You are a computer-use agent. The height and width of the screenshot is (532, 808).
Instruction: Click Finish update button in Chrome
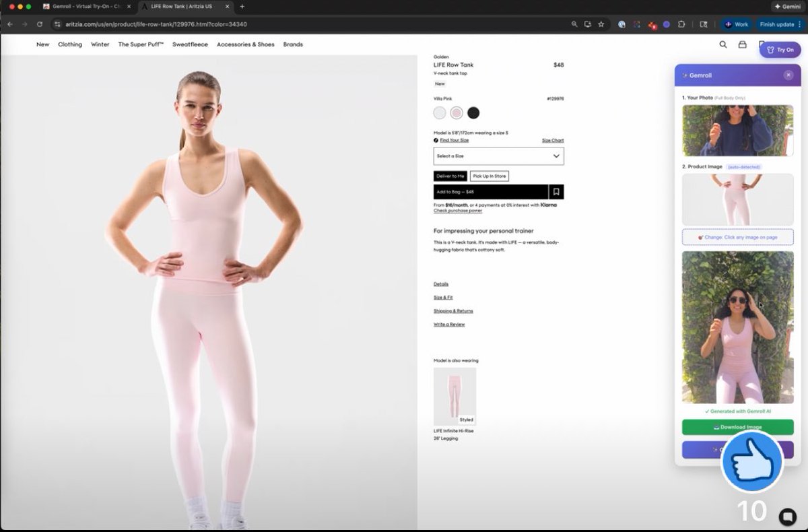(776, 24)
